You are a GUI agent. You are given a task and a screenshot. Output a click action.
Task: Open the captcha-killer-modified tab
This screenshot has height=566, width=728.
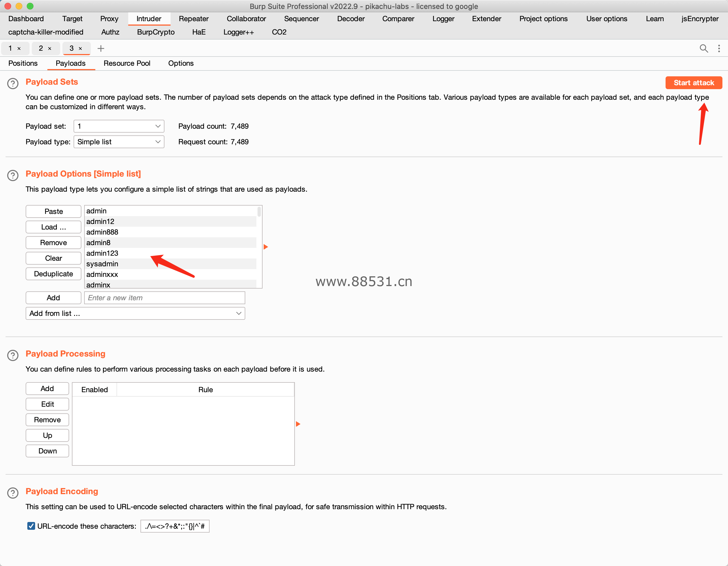click(46, 32)
